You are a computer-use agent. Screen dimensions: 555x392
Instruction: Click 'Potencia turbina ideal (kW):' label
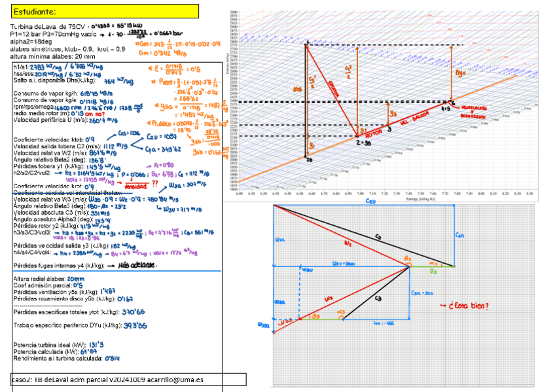50,346
